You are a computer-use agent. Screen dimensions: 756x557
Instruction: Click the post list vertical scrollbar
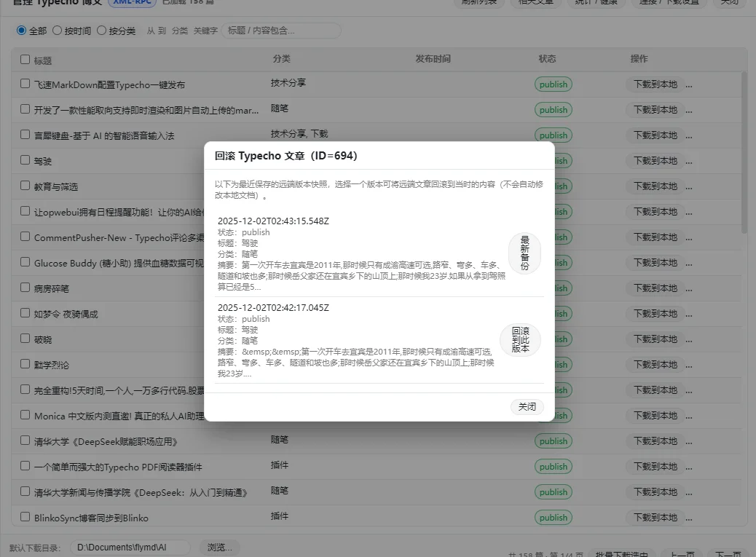coord(744,153)
